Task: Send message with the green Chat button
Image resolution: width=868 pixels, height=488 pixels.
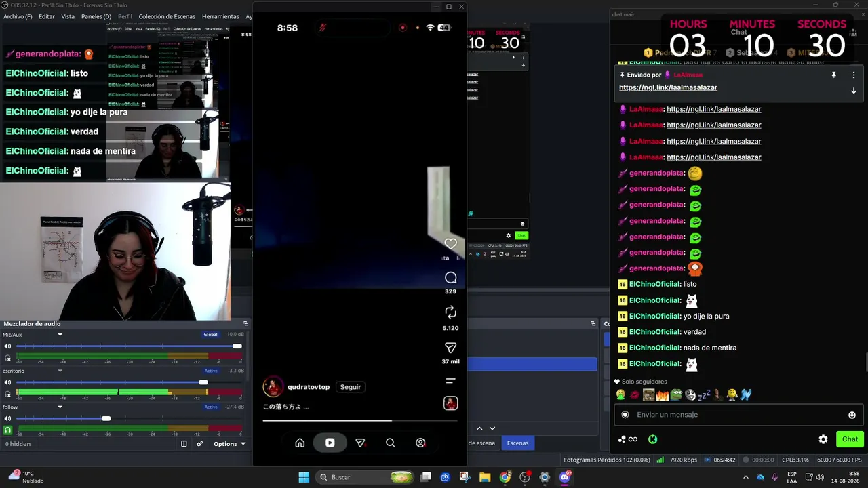Action: click(x=850, y=439)
